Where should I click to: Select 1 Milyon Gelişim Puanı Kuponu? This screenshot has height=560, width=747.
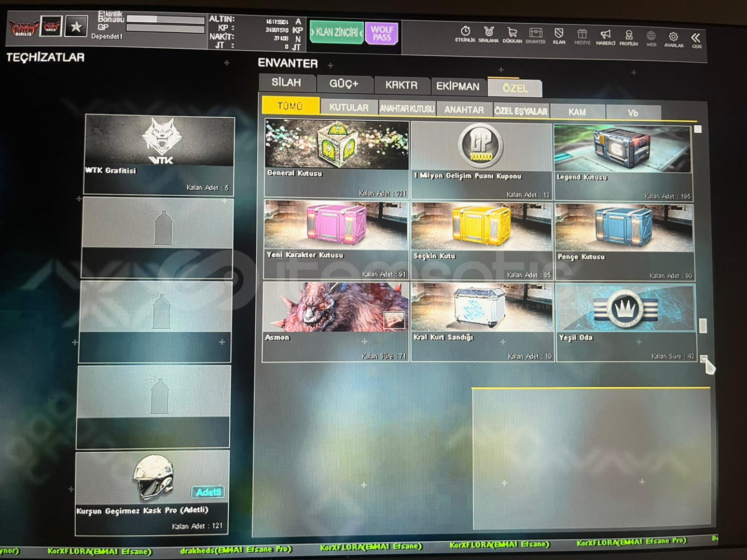tap(481, 161)
